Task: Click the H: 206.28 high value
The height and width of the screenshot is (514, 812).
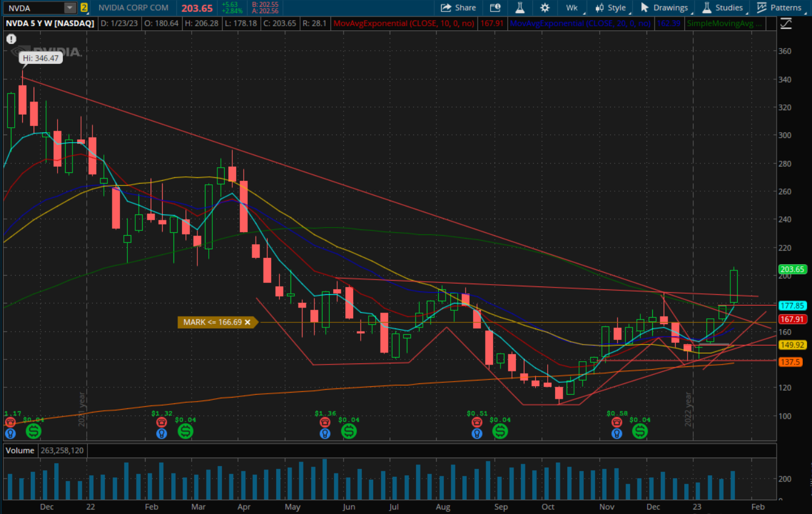Action: click(201, 23)
